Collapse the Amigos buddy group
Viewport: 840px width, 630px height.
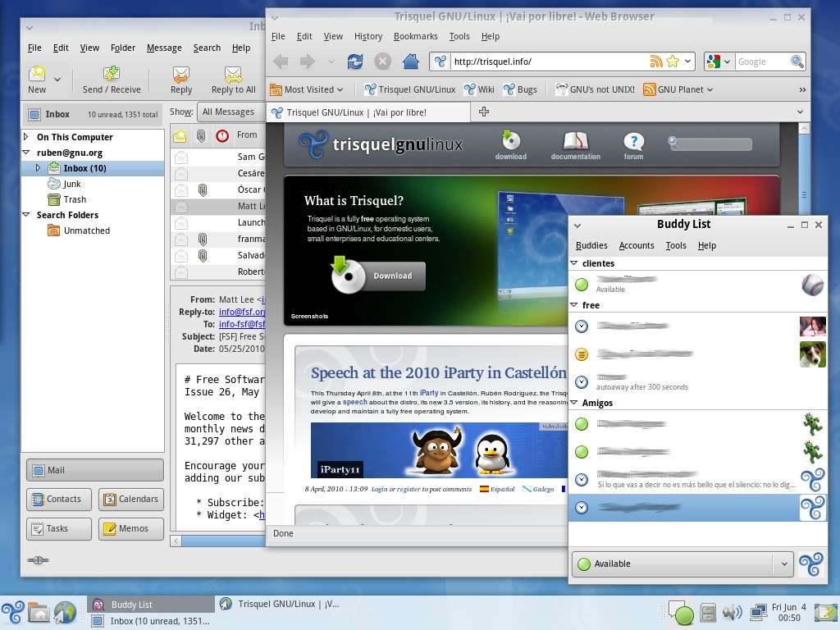click(573, 402)
